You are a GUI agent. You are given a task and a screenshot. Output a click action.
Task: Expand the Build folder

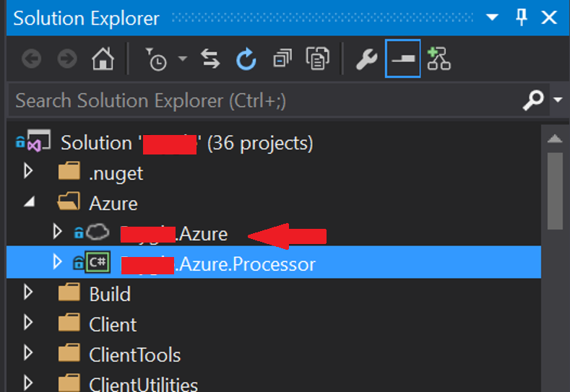click(x=28, y=292)
